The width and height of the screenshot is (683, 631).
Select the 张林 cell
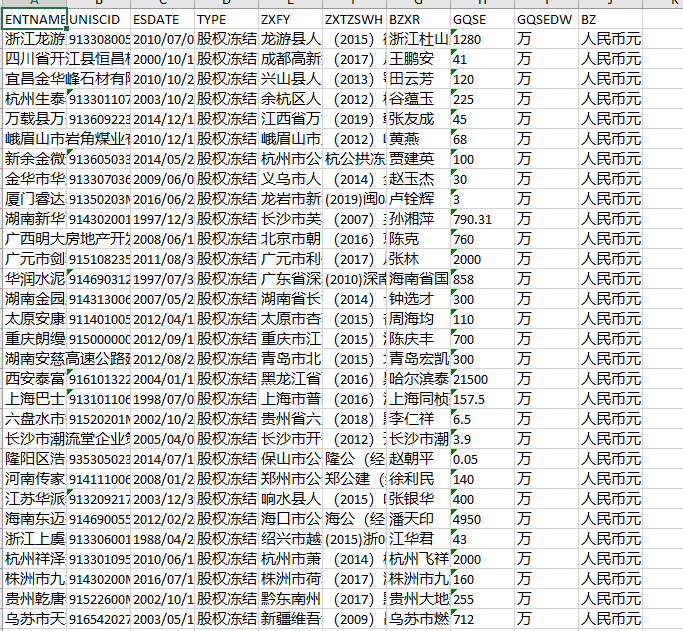419,259
